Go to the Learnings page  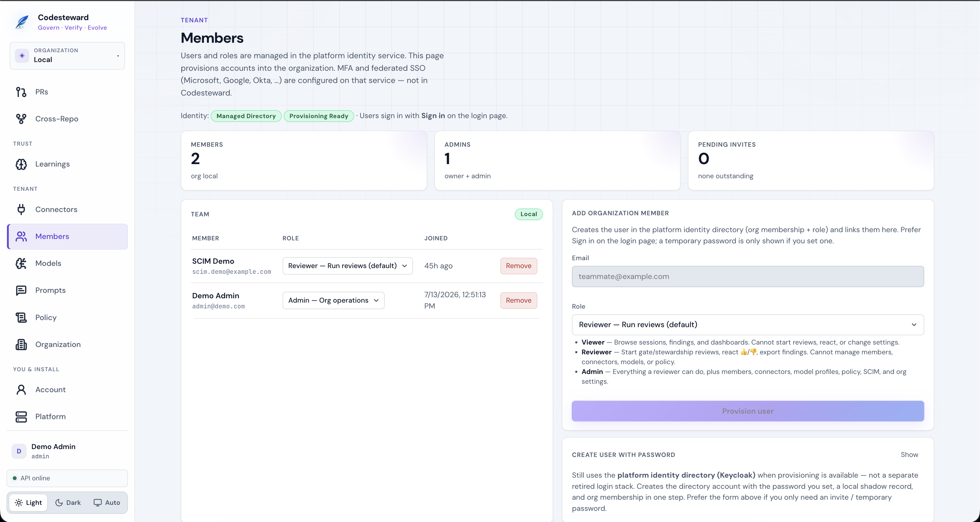(67, 164)
